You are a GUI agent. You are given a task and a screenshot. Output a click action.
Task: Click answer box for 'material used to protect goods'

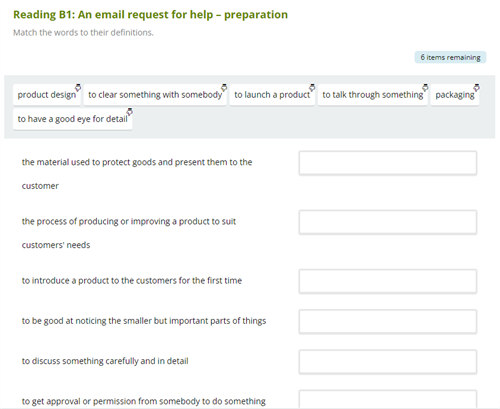(388, 163)
